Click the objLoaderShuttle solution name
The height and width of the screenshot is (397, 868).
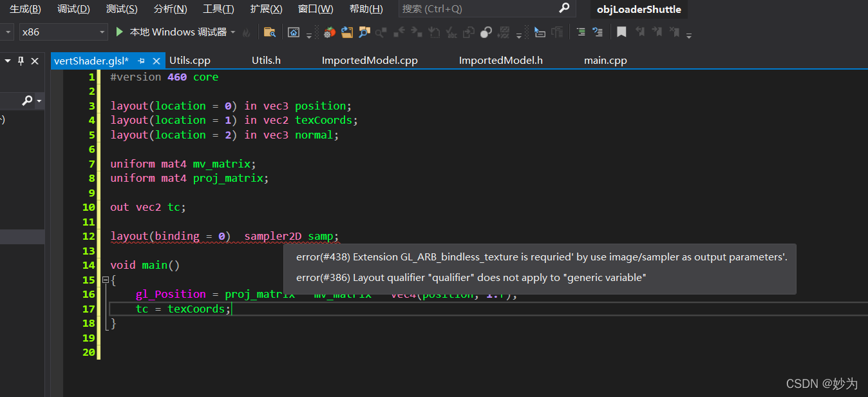click(x=639, y=9)
